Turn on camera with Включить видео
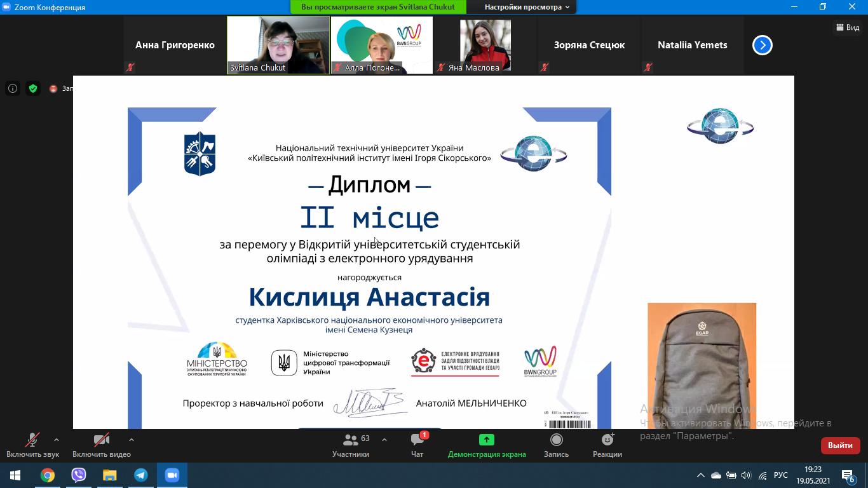Image resolution: width=868 pixels, height=488 pixels. [102, 445]
